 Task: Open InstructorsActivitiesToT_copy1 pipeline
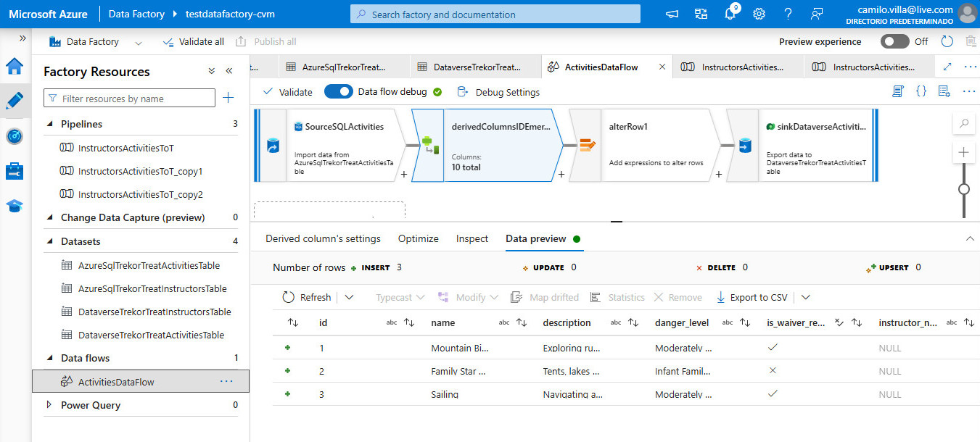click(140, 172)
